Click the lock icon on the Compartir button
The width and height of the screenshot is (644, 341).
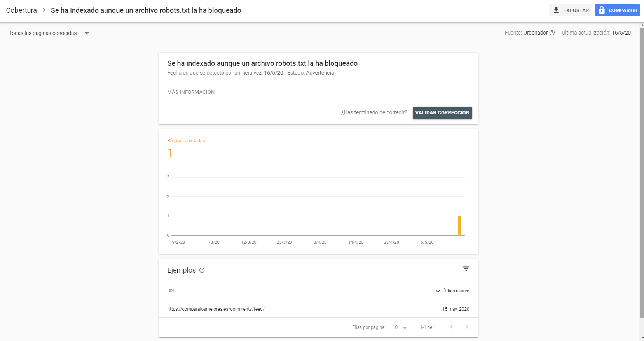click(601, 10)
